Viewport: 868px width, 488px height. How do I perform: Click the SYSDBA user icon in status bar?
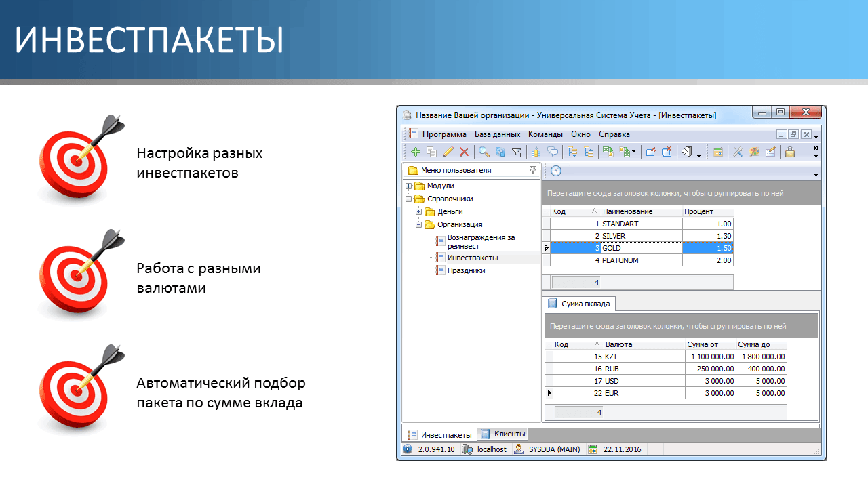click(x=519, y=449)
